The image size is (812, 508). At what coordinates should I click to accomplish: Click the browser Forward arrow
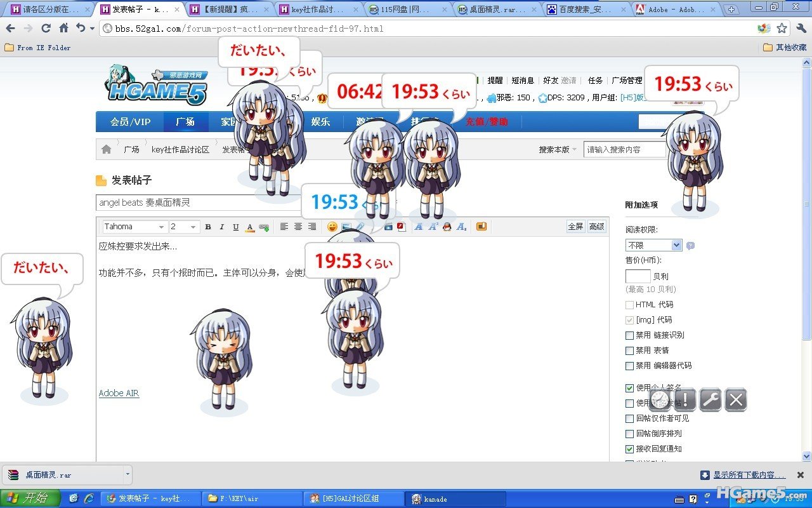(x=28, y=29)
